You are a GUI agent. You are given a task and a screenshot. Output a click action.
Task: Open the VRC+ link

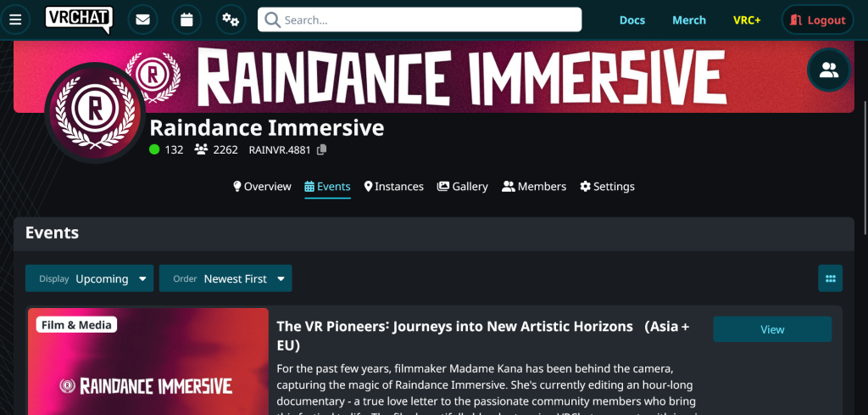(747, 20)
